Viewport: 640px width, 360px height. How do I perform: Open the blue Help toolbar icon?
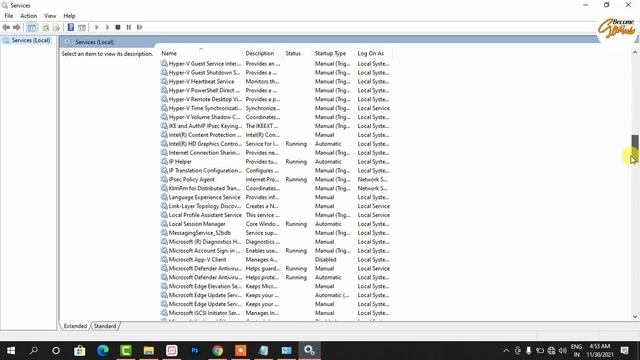pyautogui.click(x=71, y=27)
